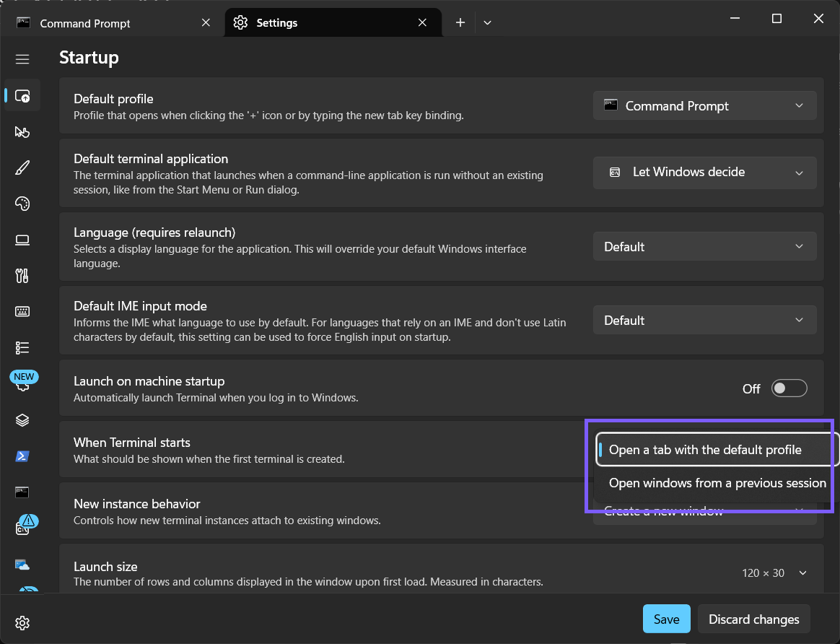
Task: Switch to the Settings tab
Action: click(x=333, y=22)
